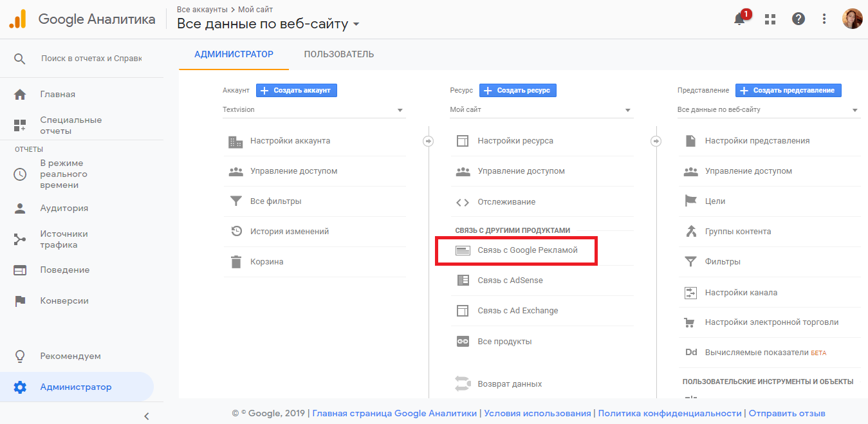
Task: Click the История изменений clock icon
Action: [236, 232]
